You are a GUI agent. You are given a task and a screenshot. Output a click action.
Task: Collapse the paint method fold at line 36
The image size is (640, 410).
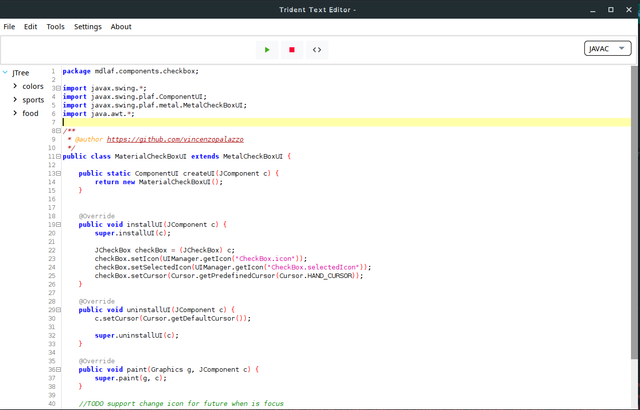(58, 369)
